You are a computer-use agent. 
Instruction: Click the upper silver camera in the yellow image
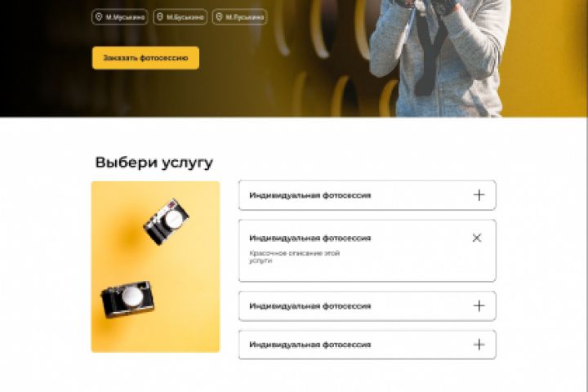click(x=166, y=221)
